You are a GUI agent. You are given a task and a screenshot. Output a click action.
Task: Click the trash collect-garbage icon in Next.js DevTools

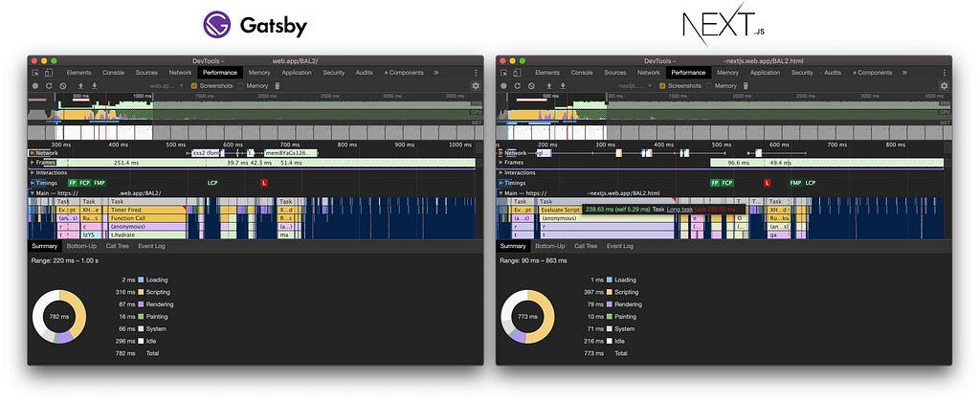pyautogui.click(x=746, y=85)
